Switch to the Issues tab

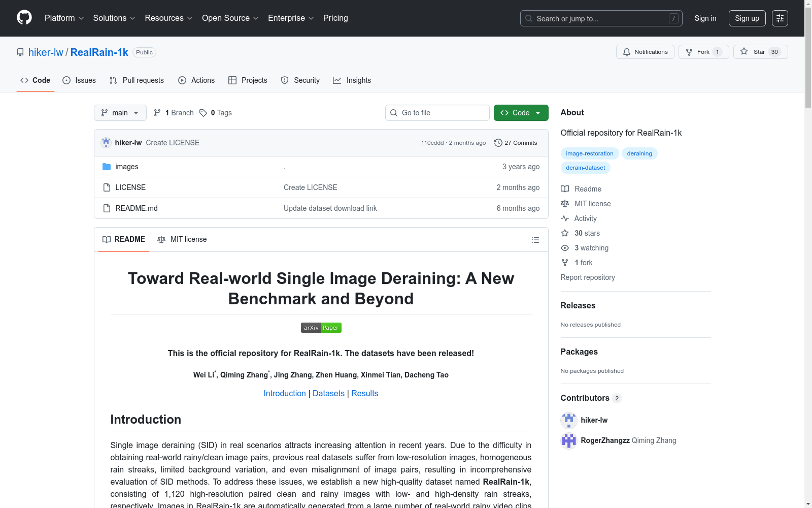[x=79, y=80]
